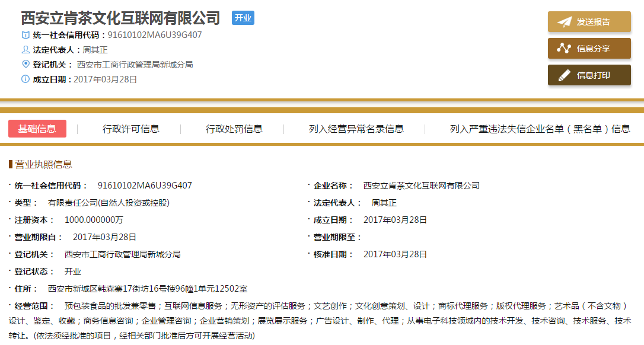Switch to 行政处罚信息 tab
This screenshot has width=644, height=345.
tap(234, 129)
